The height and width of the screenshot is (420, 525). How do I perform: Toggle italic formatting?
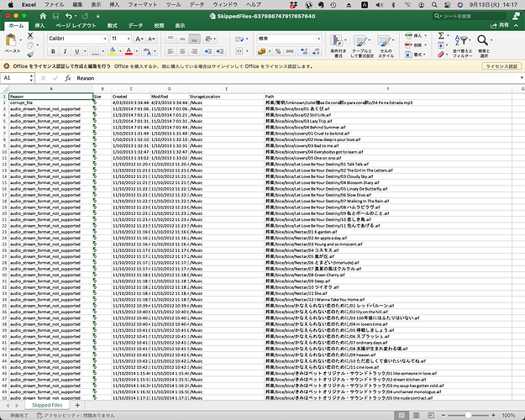(x=65, y=51)
